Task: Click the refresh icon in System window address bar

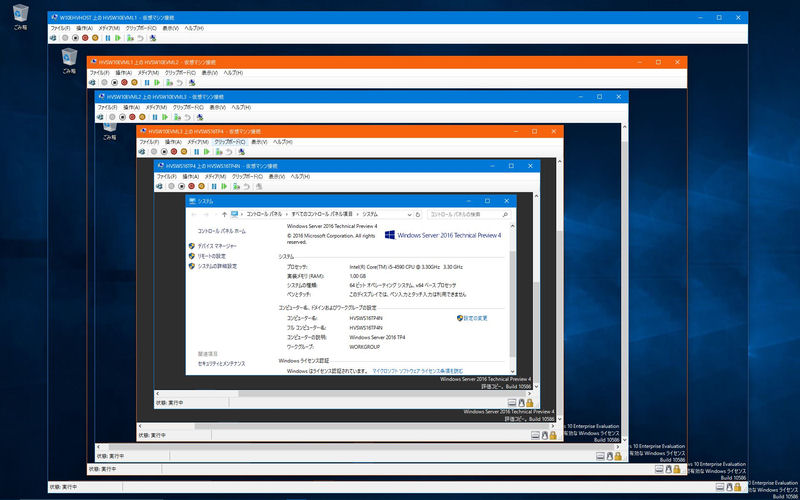Action: [x=418, y=214]
